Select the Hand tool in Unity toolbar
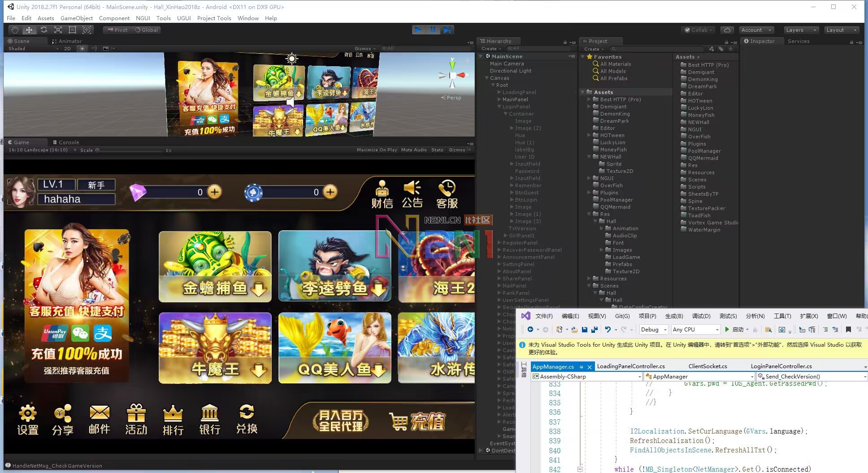 (15, 30)
